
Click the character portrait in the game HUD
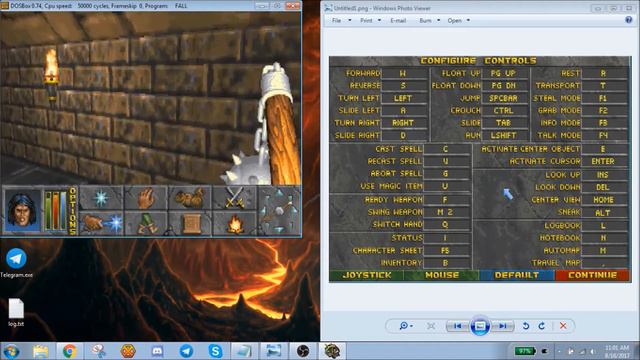(x=22, y=211)
